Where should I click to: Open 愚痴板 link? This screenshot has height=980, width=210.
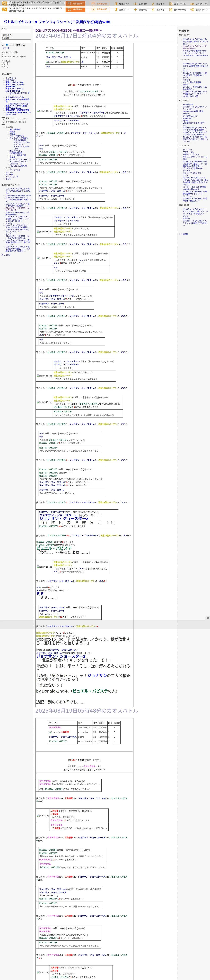[13, 157]
